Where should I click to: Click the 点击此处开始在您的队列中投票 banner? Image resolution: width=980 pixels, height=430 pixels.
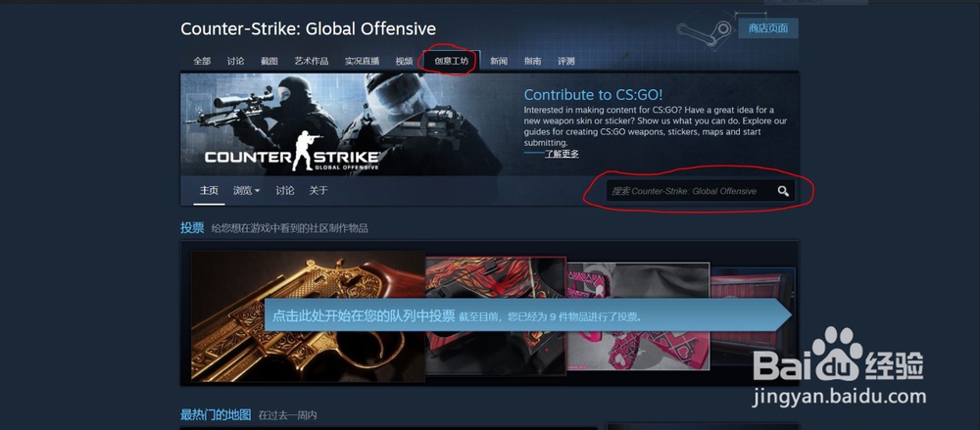click(x=528, y=315)
